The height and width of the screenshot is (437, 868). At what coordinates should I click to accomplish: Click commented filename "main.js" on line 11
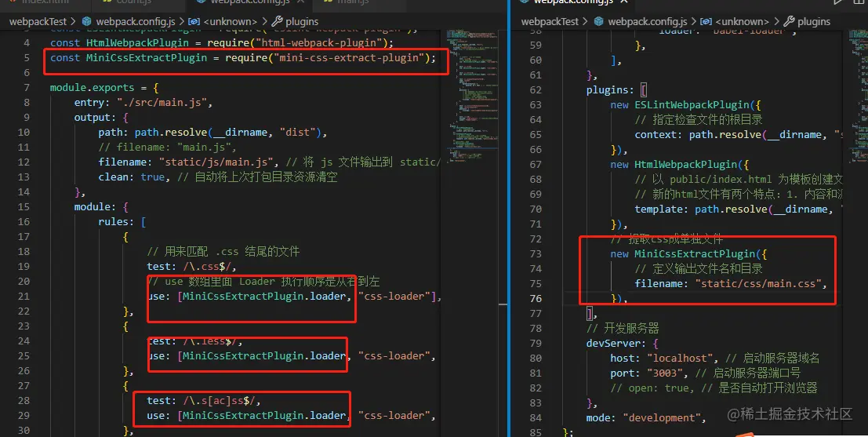click(x=205, y=147)
